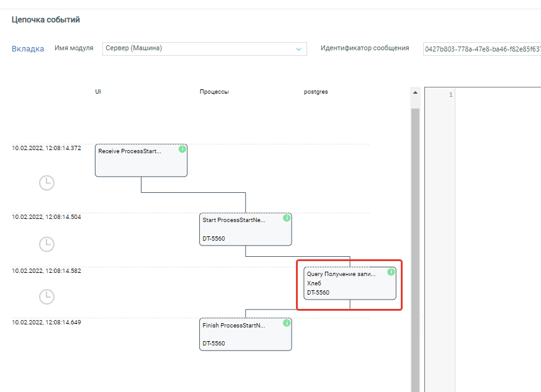
Task: Click clock icon below the 12:08:14.504 timestamp
Action: (x=47, y=244)
